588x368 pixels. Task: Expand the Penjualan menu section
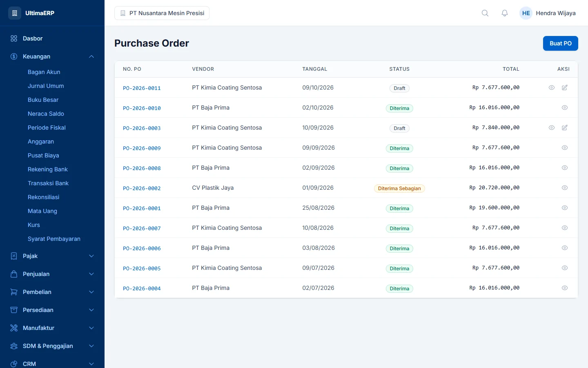click(52, 274)
